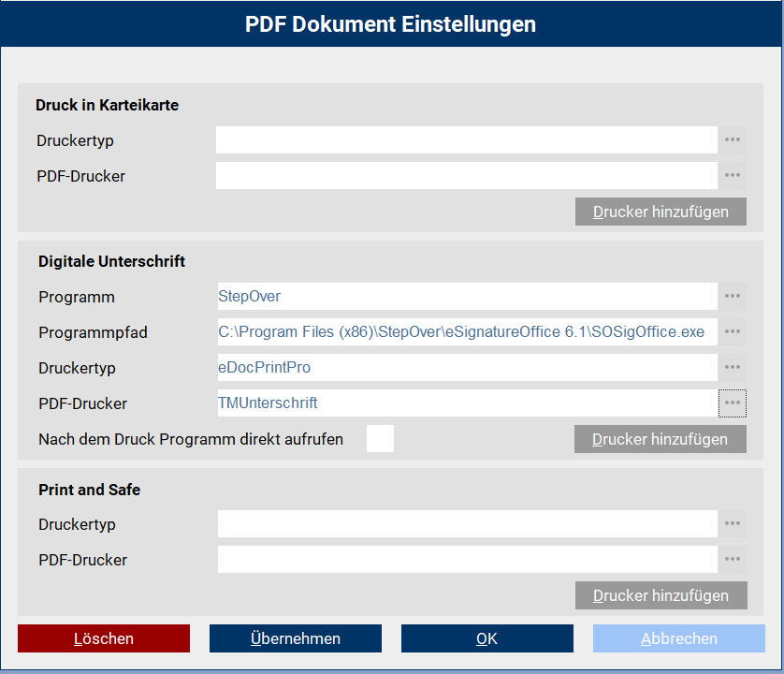Click the PDF-Drucker field containing TMUnterschrift

[466, 403]
